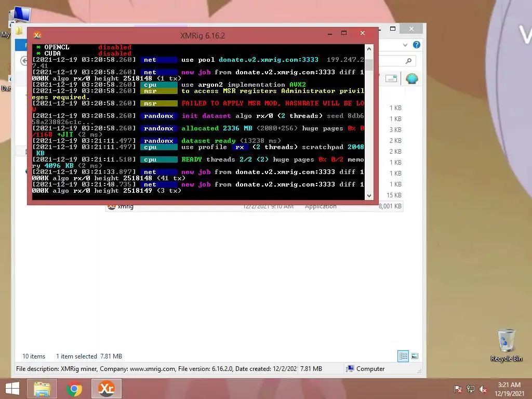The height and width of the screenshot is (399, 532).
Task: Click the '10 items' status text
Action: pos(34,356)
